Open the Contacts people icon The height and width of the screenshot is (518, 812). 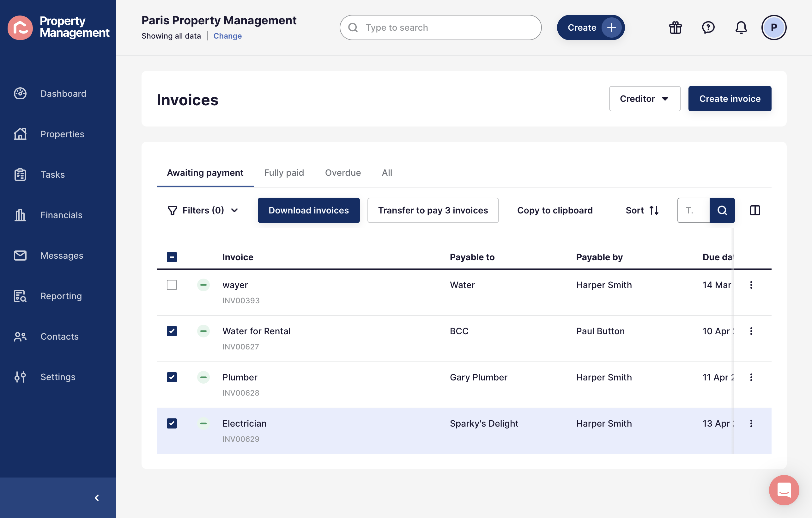click(20, 336)
